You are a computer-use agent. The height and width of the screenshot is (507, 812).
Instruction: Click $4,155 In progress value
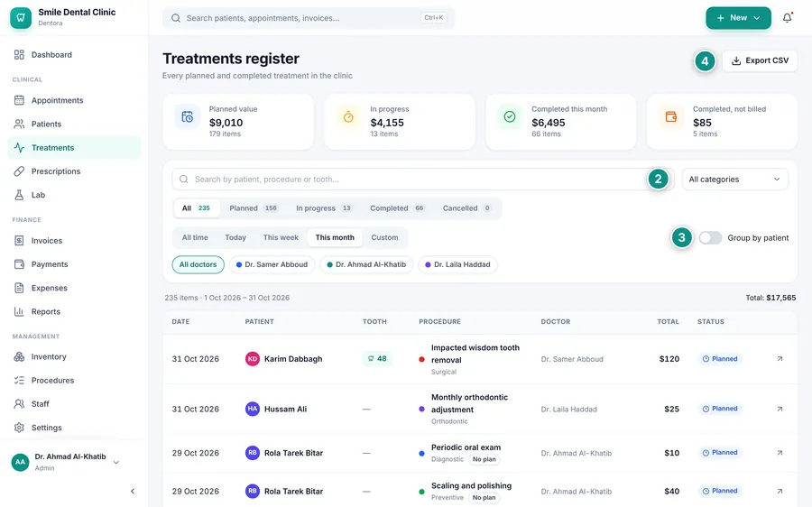point(387,123)
